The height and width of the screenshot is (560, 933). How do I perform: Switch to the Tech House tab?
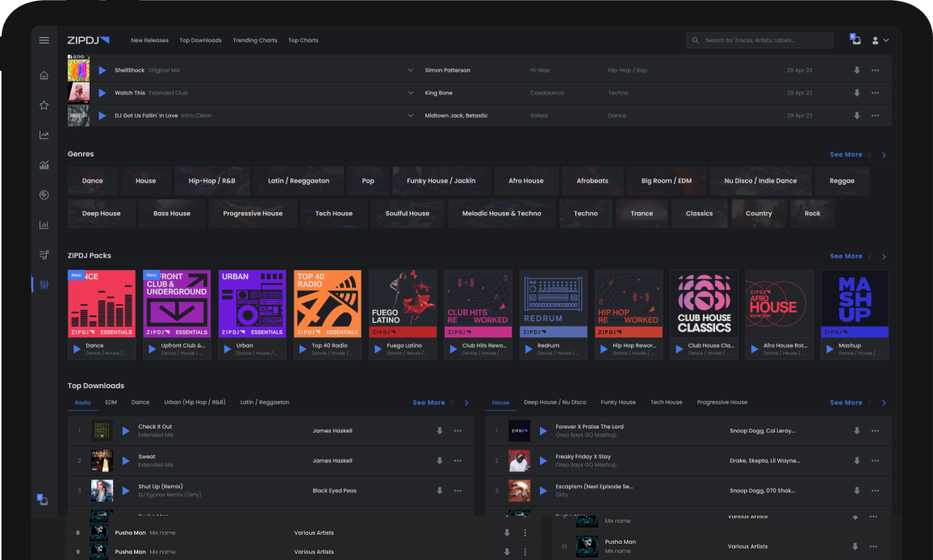coord(666,403)
